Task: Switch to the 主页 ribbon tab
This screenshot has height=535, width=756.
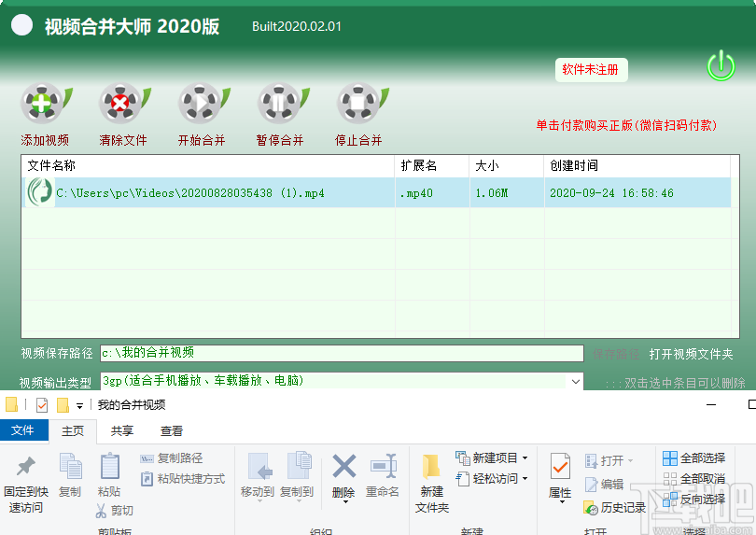Action: pos(73,430)
